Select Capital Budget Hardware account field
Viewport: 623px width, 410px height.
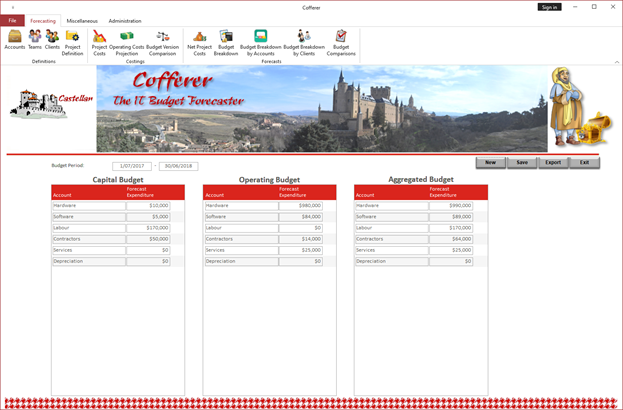point(89,206)
